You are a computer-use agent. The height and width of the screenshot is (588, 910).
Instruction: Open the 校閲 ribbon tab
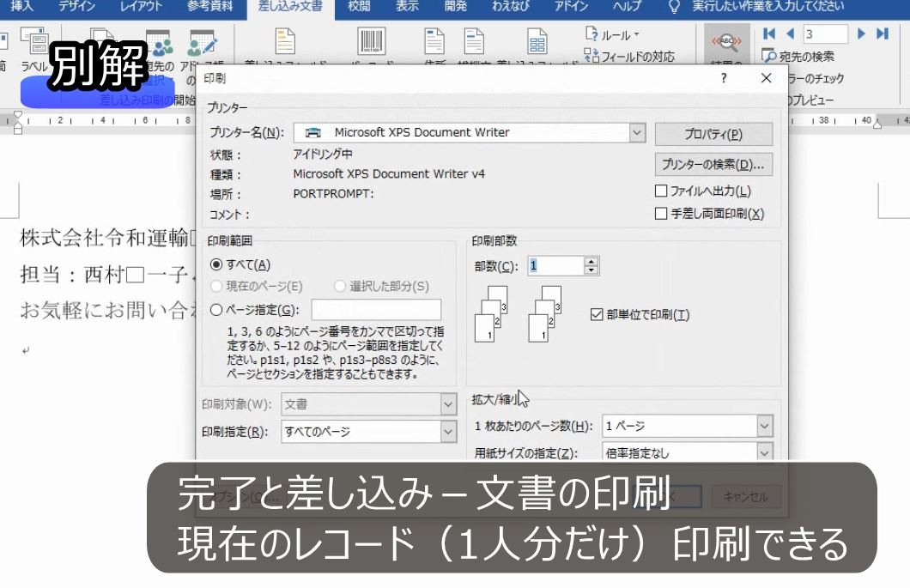click(x=359, y=6)
